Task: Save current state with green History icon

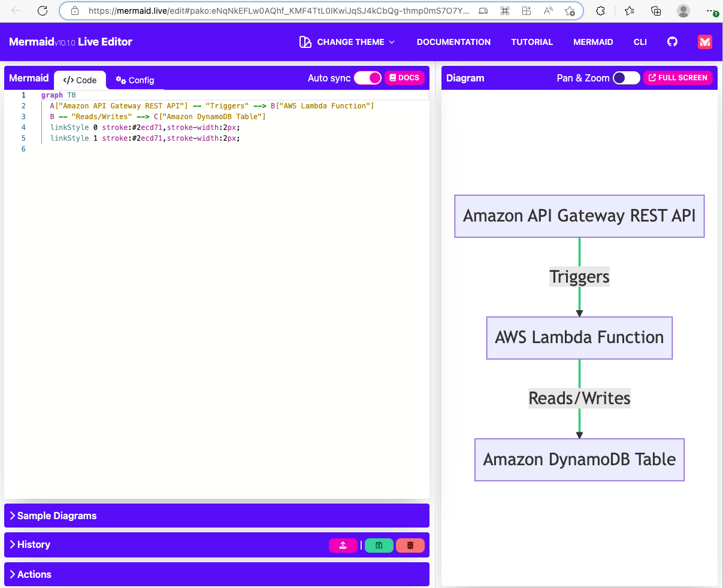Action: [379, 545]
